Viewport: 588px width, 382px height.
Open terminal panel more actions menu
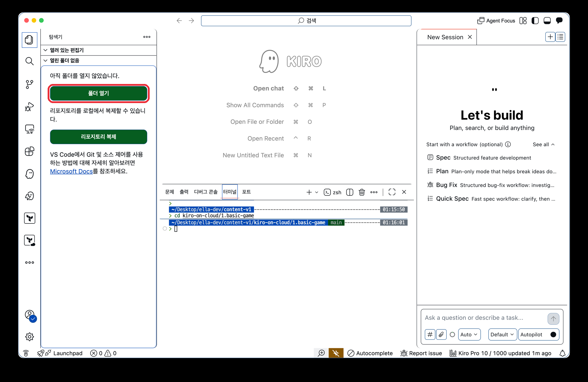374,192
